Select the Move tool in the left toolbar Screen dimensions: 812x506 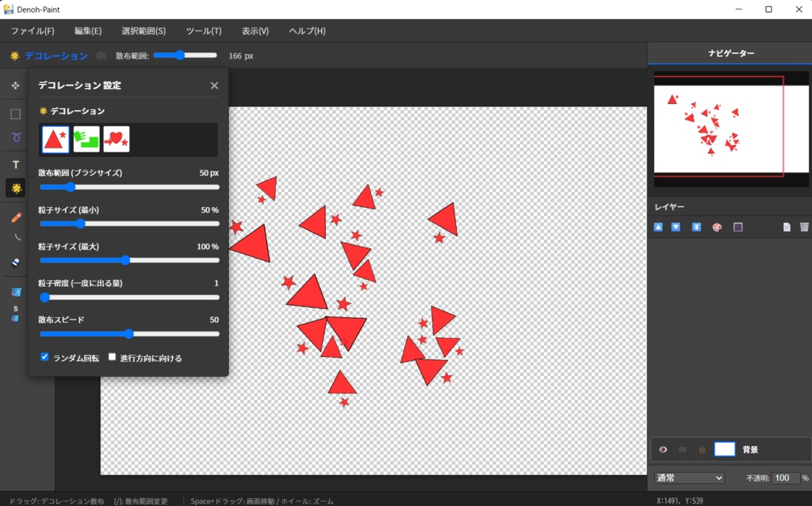coord(16,86)
